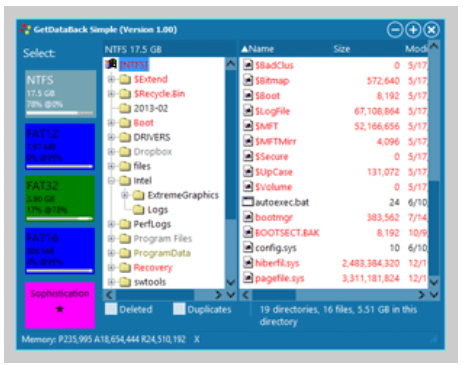Select the $Boot file icon
This screenshot has height=365, width=467.
248,96
